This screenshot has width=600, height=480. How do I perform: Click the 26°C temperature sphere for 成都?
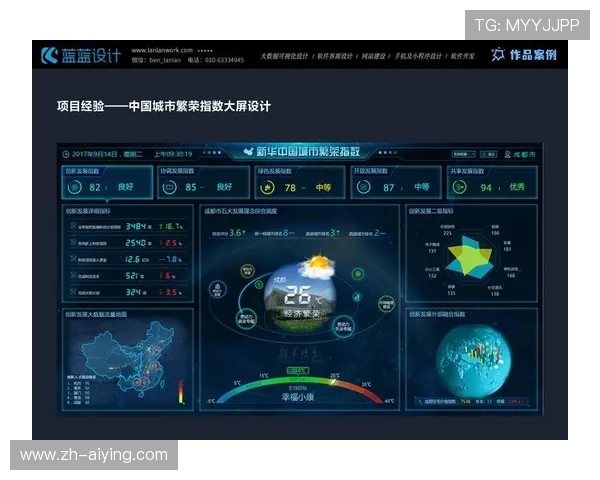pos(300,297)
